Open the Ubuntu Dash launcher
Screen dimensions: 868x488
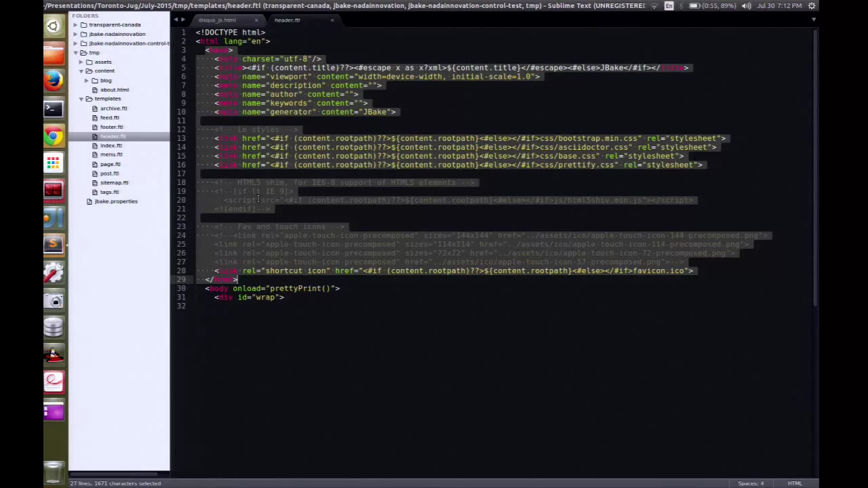(x=54, y=26)
